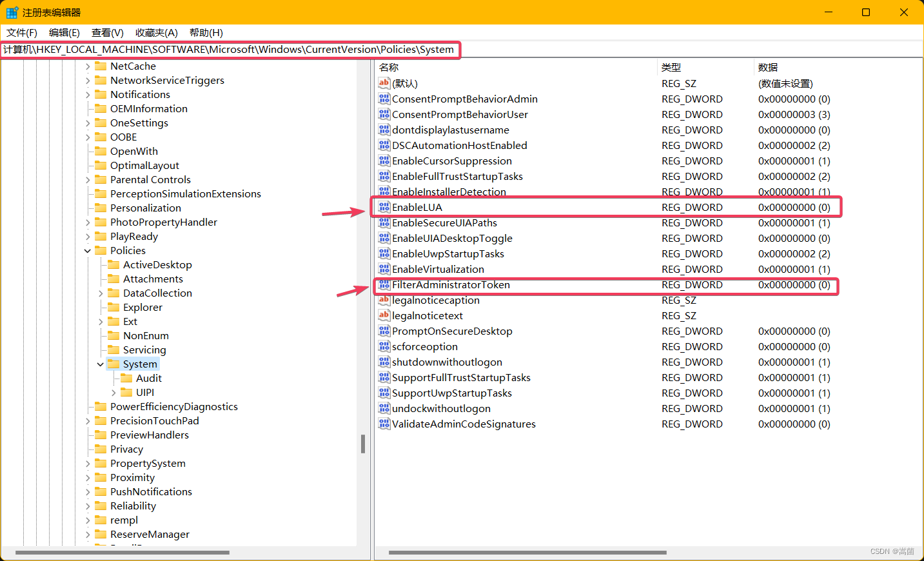Viewport: 924px width, 561px height.
Task: Expand the UIPI subkey
Action: 113,392
